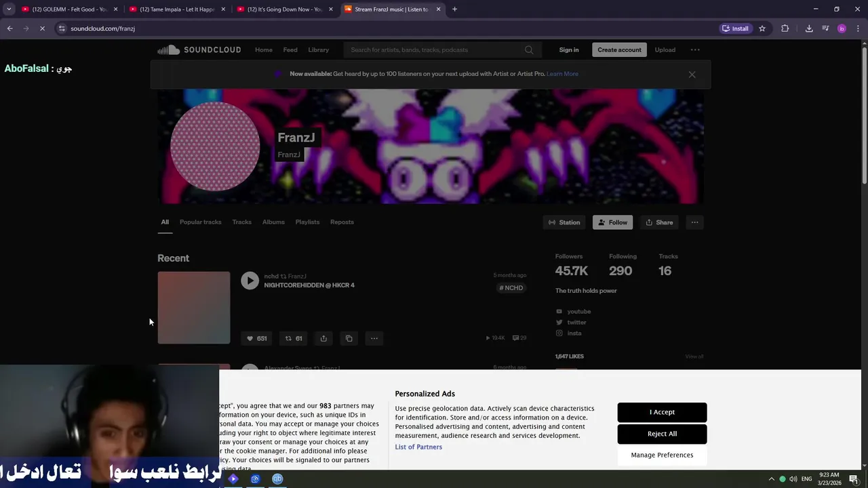
Task: Go to Home in SoundCloud nav
Action: (x=264, y=49)
